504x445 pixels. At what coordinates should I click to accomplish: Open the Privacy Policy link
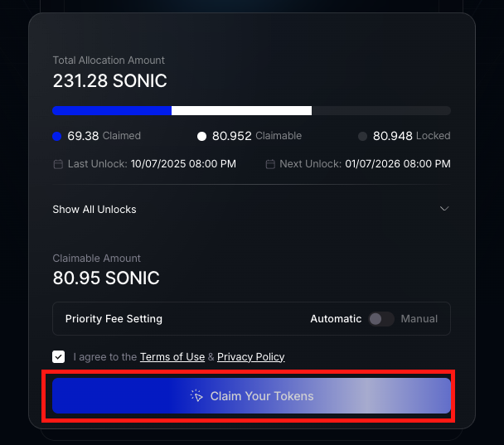pos(251,357)
